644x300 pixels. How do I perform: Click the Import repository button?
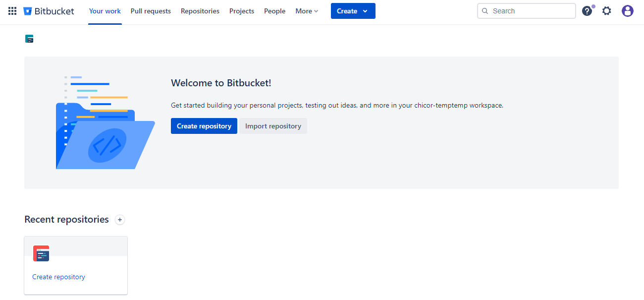tap(273, 126)
